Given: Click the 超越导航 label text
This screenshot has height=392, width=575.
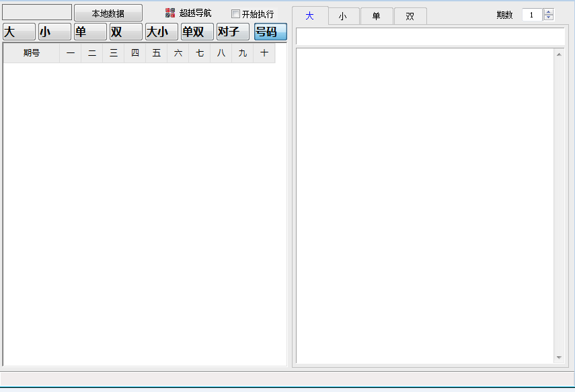Looking at the screenshot, I should 196,13.
